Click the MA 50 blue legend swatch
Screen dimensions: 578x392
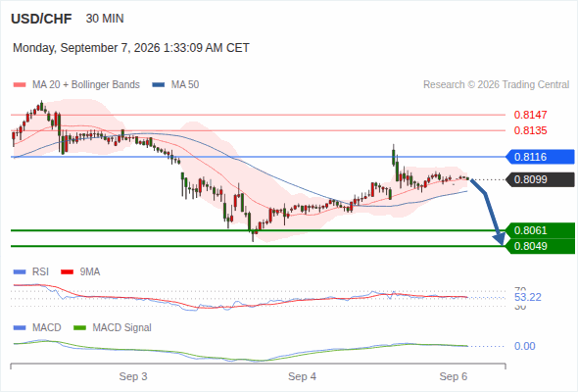[x=159, y=85]
